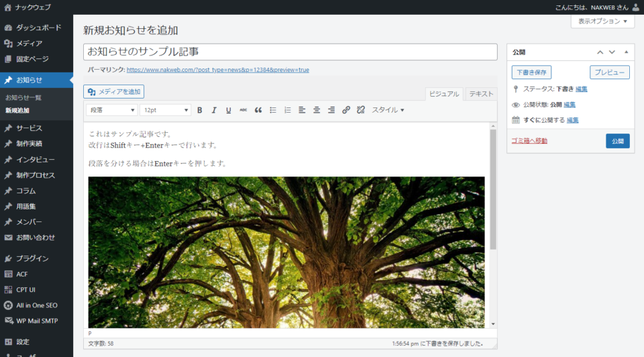Open お知らせ一覧 submenu
Screen dimensions: 644x357
tap(23, 98)
